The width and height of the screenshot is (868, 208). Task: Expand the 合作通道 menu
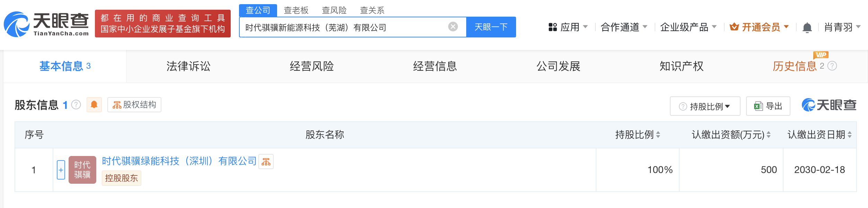[624, 27]
